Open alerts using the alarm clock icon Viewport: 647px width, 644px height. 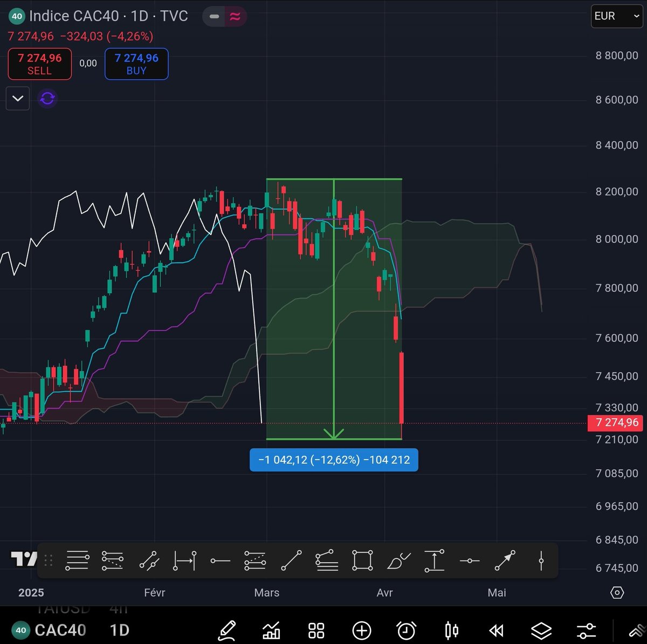point(407,630)
